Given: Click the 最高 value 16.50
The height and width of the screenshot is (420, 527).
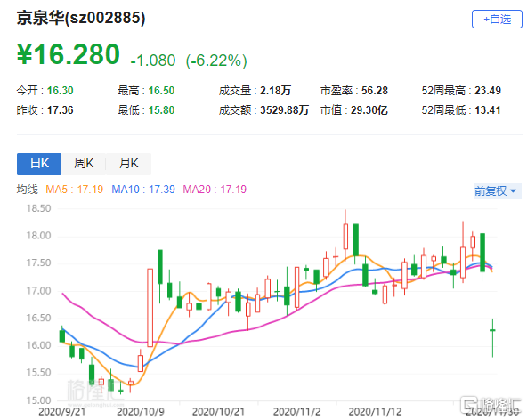Looking at the screenshot, I should (x=161, y=91).
